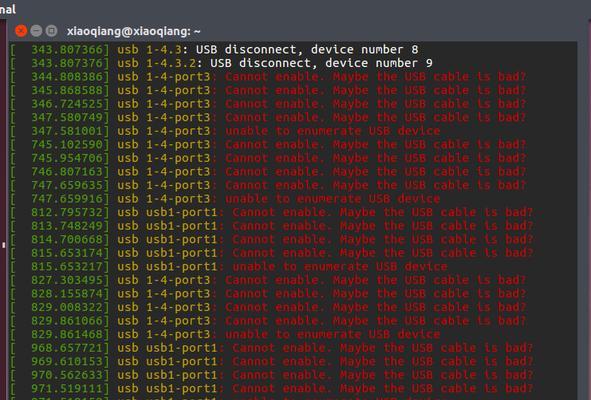Click the xiaoqiang@xiaoqiang title bar text
Viewport: 591px width, 400px height.
(133, 31)
